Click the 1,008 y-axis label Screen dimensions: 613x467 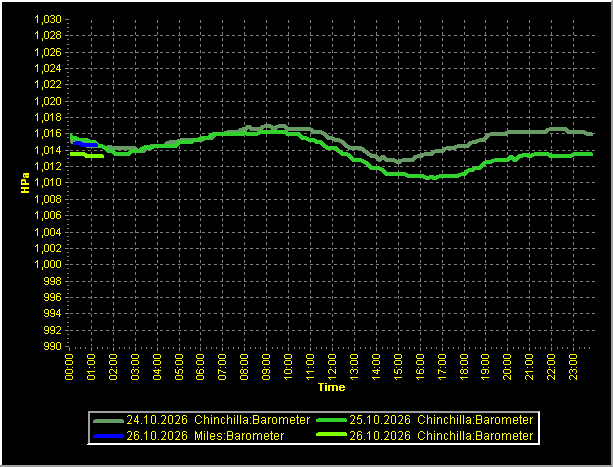click(48, 199)
